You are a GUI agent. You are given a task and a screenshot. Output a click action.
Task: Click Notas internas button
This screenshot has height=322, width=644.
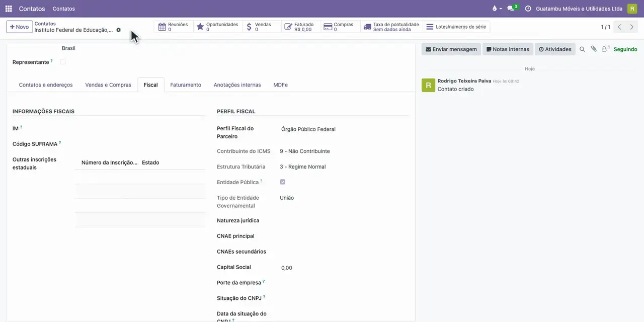coord(508,49)
